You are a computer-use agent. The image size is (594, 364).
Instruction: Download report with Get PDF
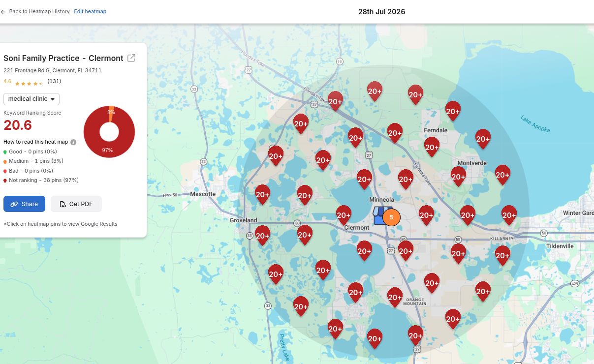76,204
